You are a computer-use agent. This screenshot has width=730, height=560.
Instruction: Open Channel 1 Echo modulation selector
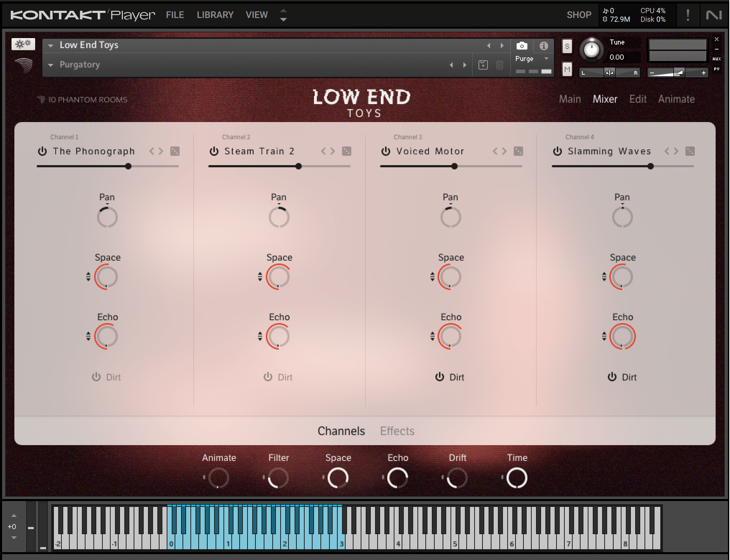(88, 336)
